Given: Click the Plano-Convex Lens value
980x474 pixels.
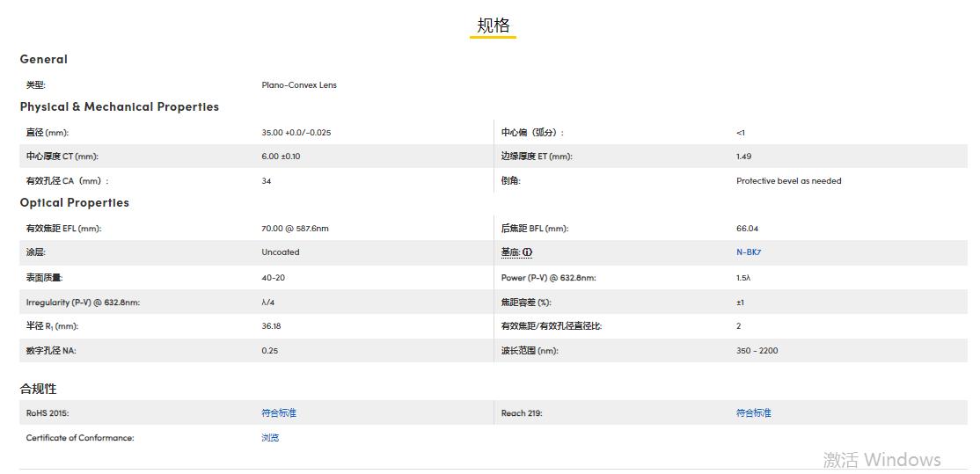Looking at the screenshot, I should pyautogui.click(x=299, y=85).
